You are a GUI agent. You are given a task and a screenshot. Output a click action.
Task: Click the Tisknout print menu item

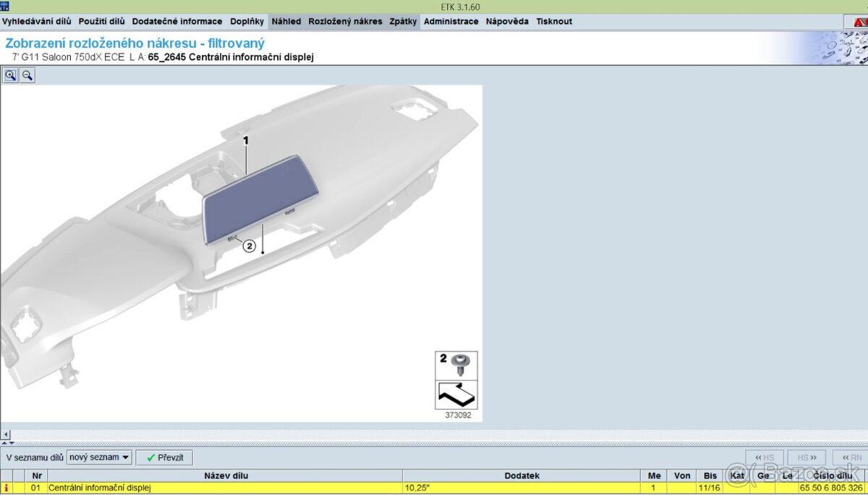click(x=554, y=22)
